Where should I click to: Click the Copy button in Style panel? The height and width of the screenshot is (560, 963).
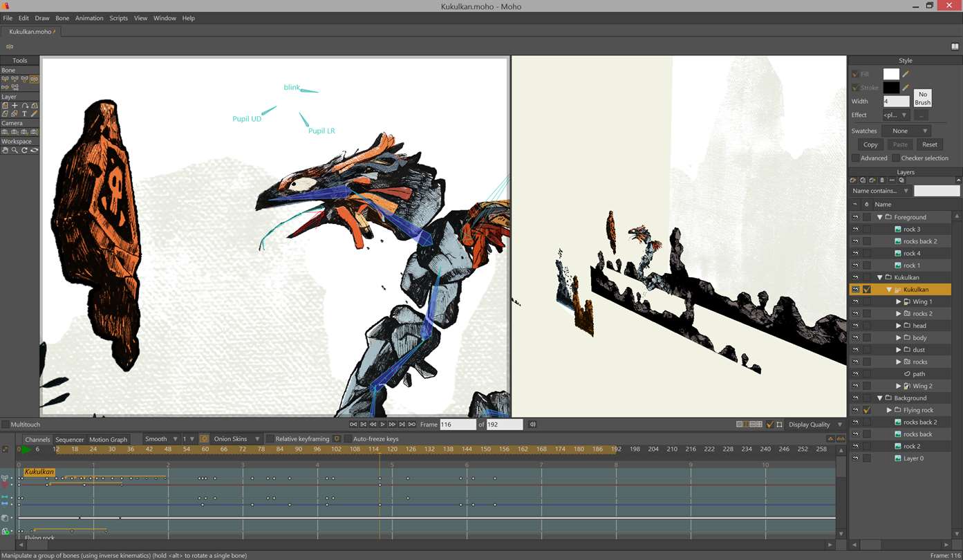click(870, 144)
